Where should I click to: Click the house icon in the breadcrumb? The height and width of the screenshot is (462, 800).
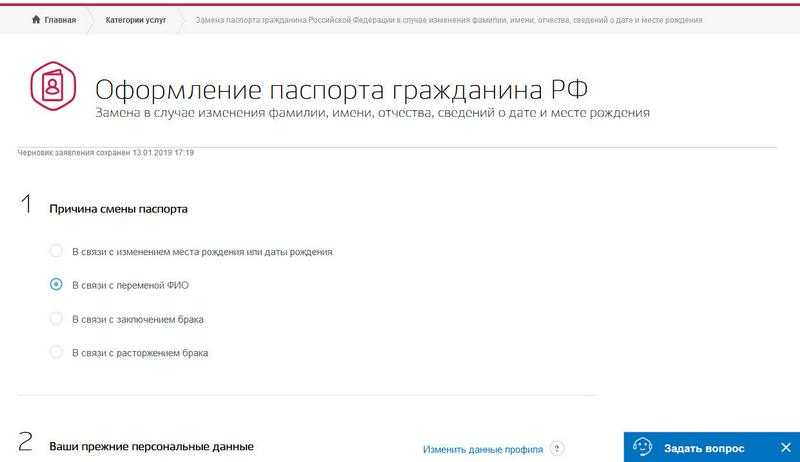37,20
